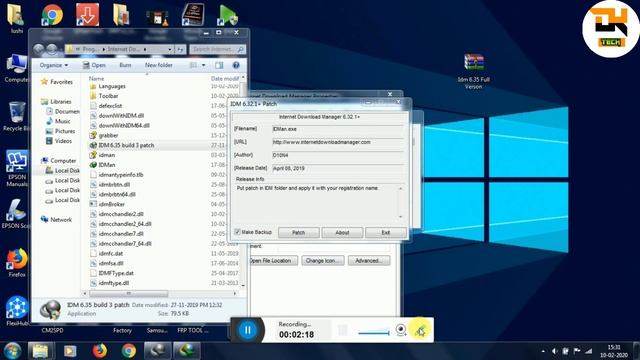Select Music library in the navigation pane
Screen dimensions: 640x360
58,121
